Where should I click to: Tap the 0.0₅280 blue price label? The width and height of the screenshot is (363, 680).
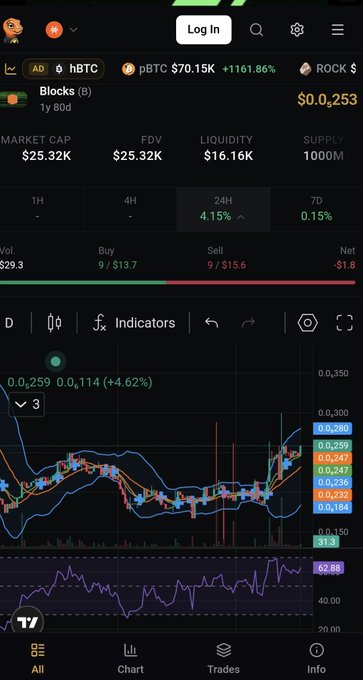click(332, 429)
